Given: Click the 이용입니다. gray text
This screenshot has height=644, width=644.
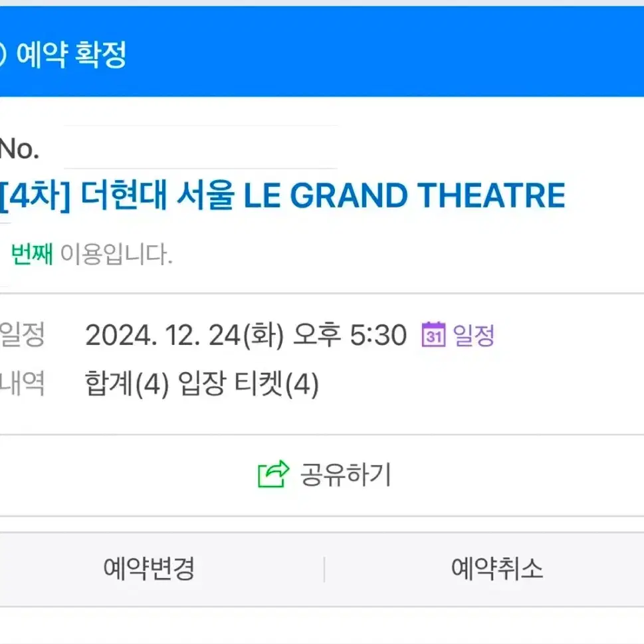Looking at the screenshot, I should 116,254.
